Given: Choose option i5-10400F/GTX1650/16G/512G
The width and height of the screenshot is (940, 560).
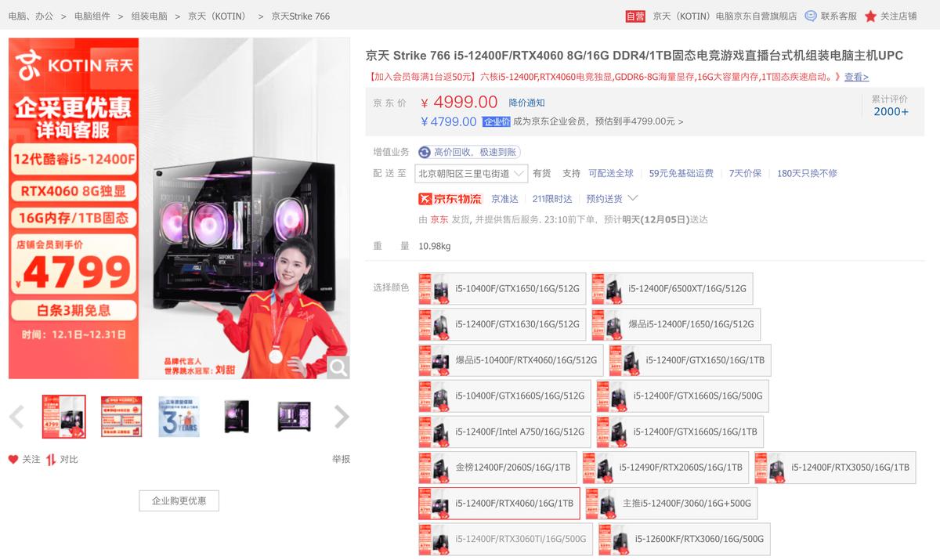Looking at the screenshot, I should click(502, 288).
